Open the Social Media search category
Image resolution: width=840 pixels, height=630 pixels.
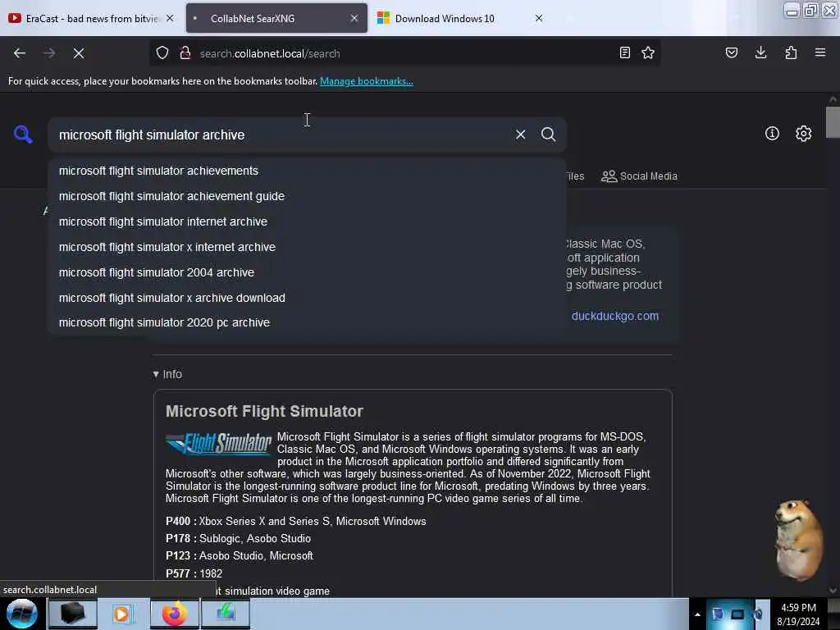(639, 176)
